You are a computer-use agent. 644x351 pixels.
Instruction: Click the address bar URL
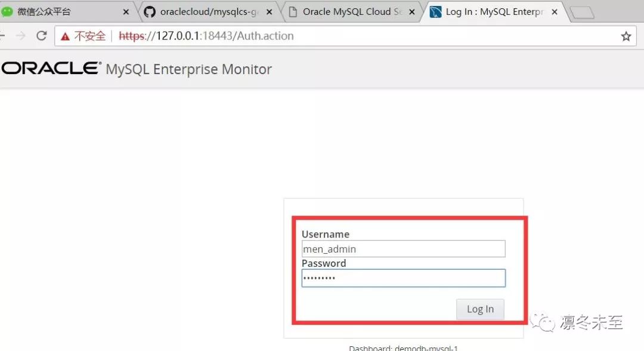click(206, 36)
